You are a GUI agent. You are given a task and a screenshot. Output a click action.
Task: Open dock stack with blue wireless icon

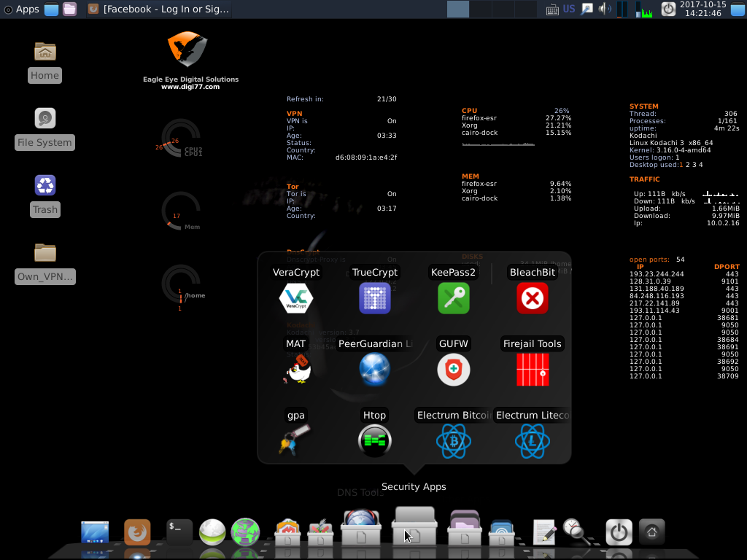pyautogui.click(x=501, y=532)
